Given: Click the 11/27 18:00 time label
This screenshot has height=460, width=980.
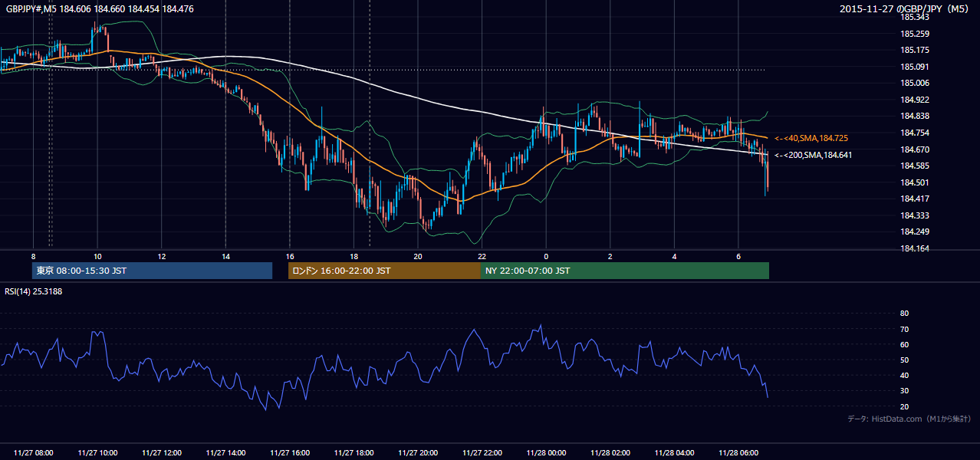Looking at the screenshot, I should click(354, 453).
